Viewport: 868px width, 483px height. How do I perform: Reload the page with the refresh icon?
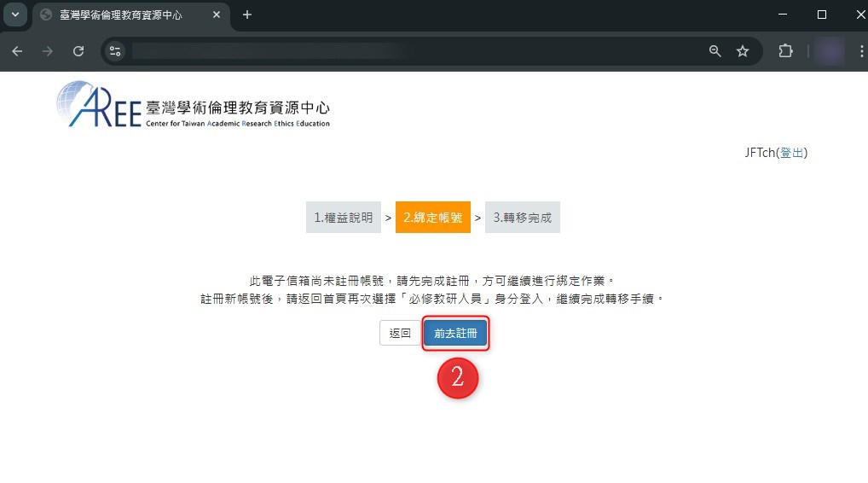[x=78, y=51]
